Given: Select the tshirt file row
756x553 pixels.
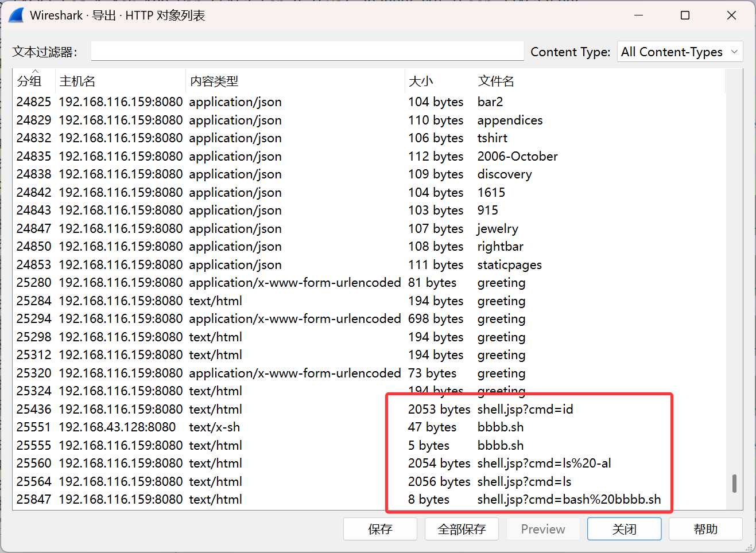Looking at the screenshot, I should coord(369,138).
